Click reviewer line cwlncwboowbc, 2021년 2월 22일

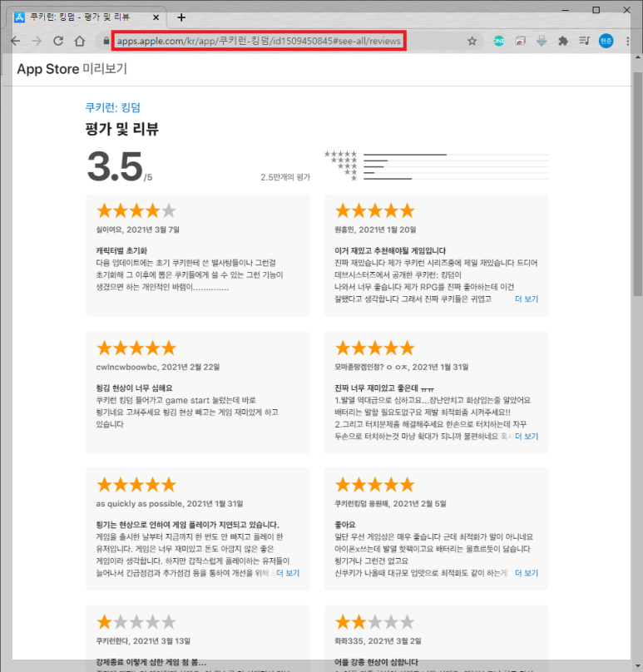[158, 367]
